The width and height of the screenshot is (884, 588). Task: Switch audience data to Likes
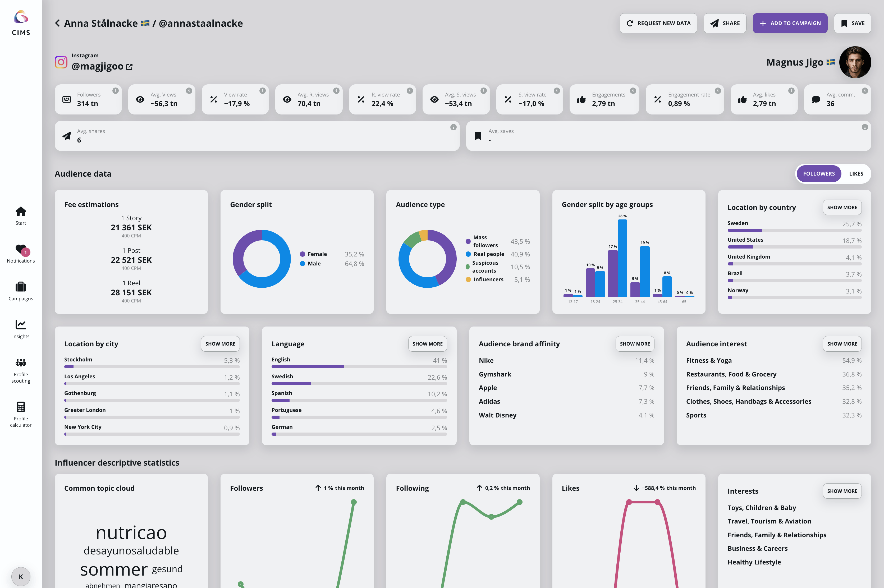(856, 174)
